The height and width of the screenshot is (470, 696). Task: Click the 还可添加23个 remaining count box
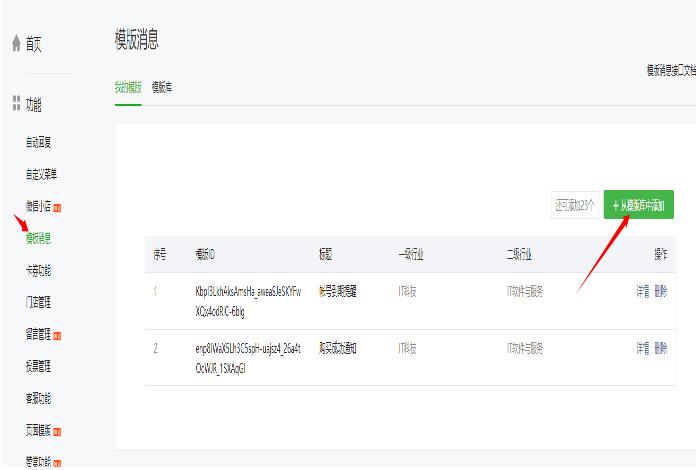click(575, 205)
